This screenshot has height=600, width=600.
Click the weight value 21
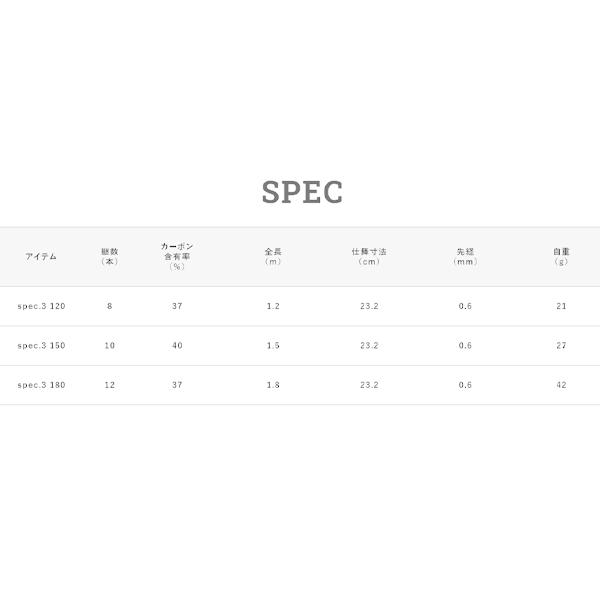(x=561, y=306)
